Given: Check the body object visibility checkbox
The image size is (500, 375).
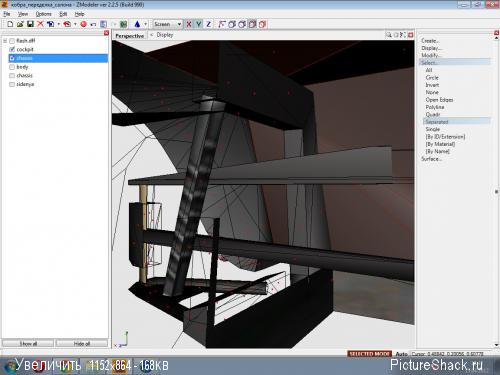Looking at the screenshot, I should [x=12, y=67].
